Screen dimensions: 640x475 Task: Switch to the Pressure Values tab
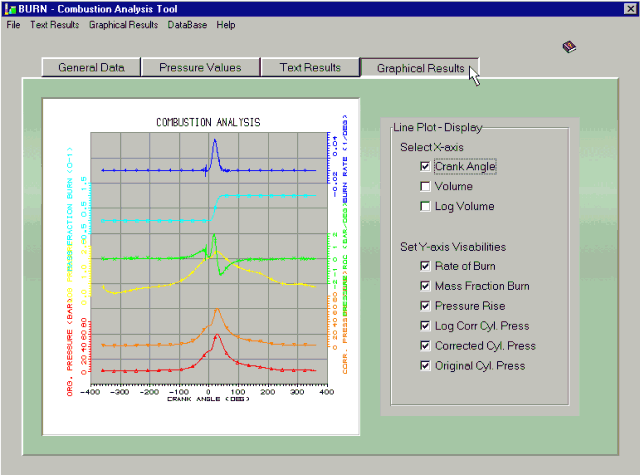(x=200, y=67)
